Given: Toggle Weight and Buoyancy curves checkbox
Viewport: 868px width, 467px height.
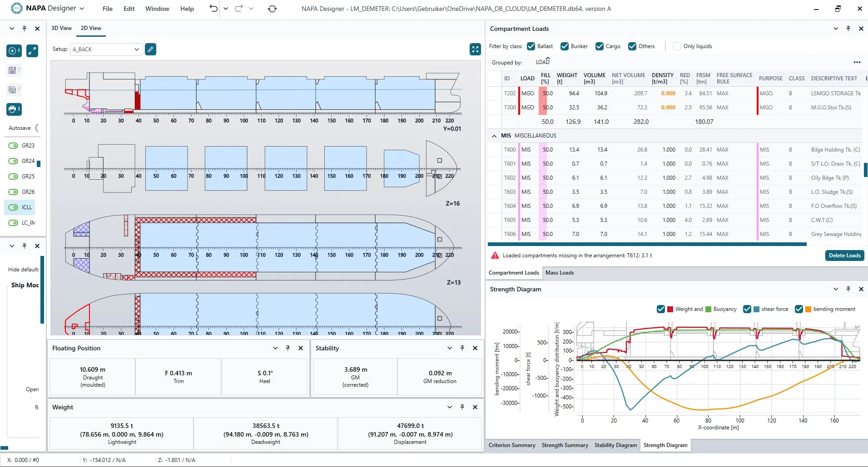Looking at the screenshot, I should [661, 309].
